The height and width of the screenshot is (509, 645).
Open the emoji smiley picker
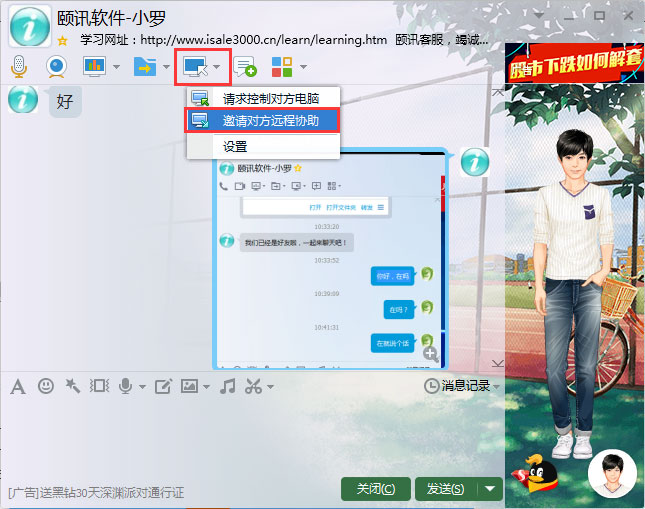(46, 386)
